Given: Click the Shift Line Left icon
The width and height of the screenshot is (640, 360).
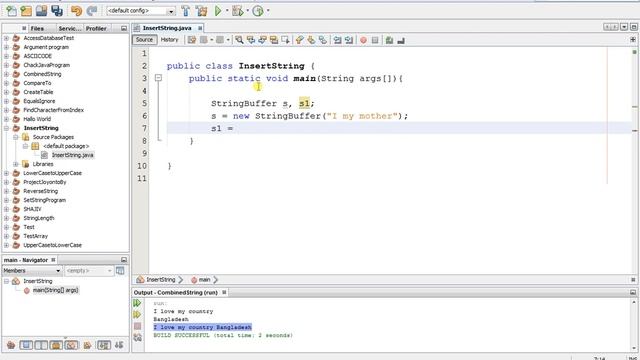Looking at the screenshot, I should (x=337, y=40).
